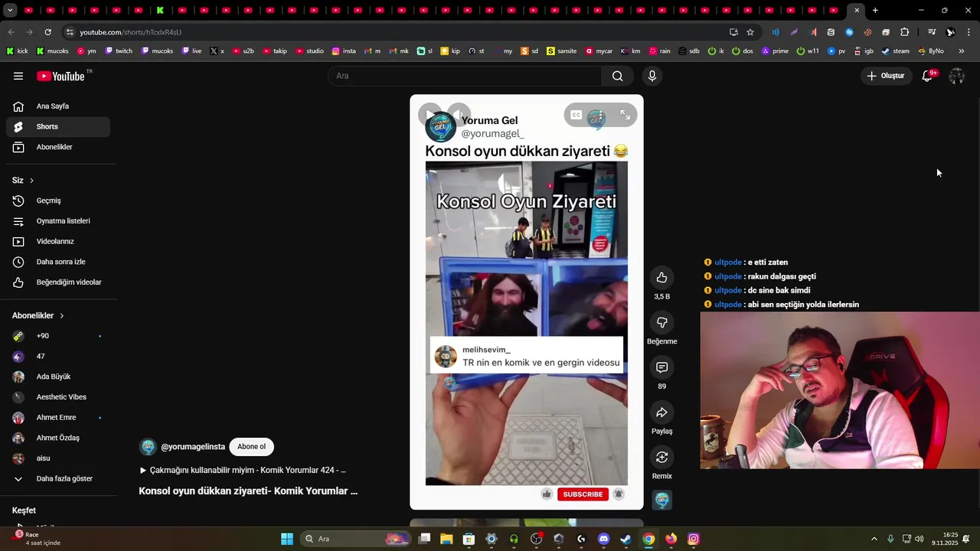The image size is (980, 551).
Task: Enter fullscreen on the short player
Action: [625, 115]
